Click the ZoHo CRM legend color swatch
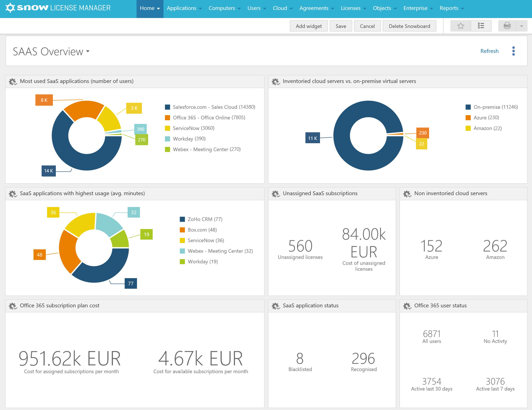 pyautogui.click(x=182, y=219)
